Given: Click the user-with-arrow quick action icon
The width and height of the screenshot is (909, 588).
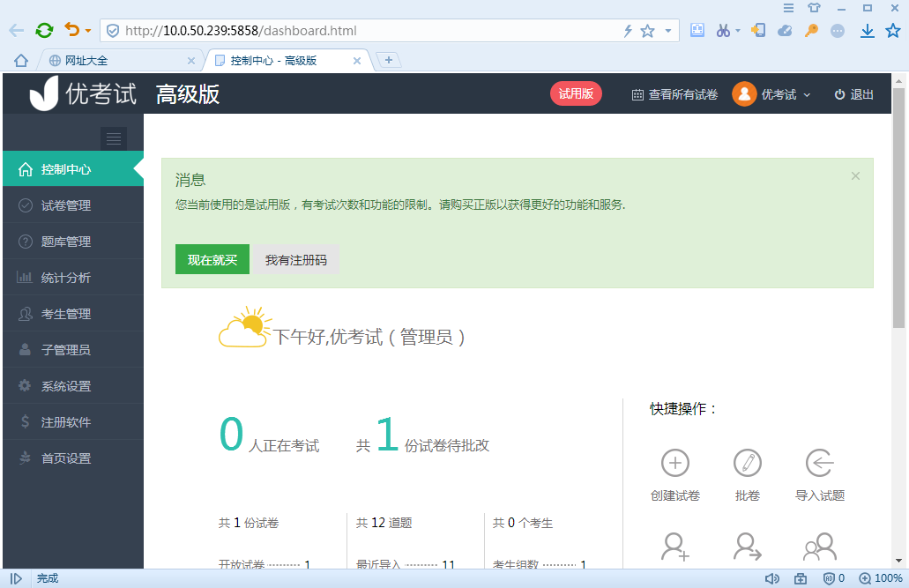Looking at the screenshot, I should [x=748, y=547].
